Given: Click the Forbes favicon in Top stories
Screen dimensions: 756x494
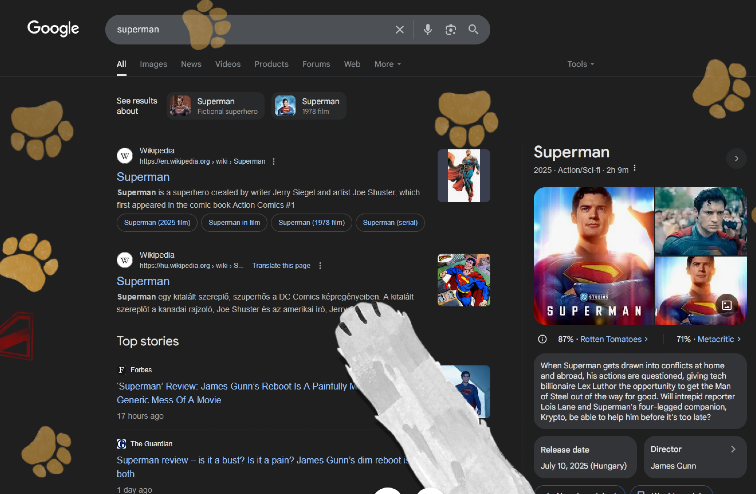Looking at the screenshot, I should click(122, 370).
